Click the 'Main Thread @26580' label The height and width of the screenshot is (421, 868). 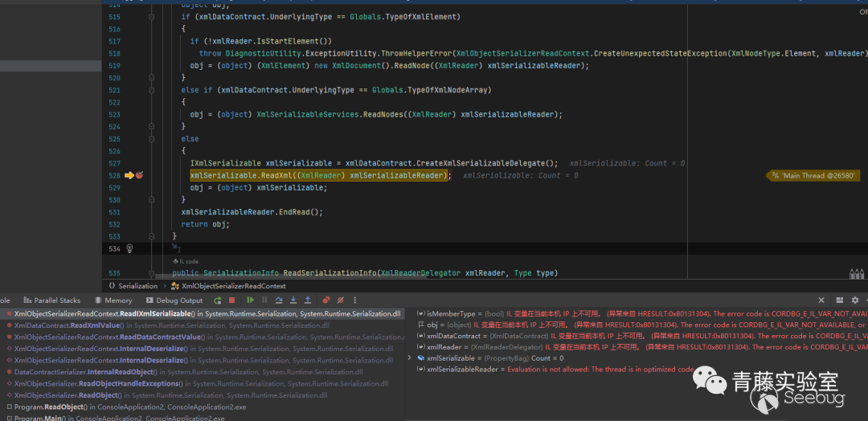pyautogui.click(x=814, y=175)
